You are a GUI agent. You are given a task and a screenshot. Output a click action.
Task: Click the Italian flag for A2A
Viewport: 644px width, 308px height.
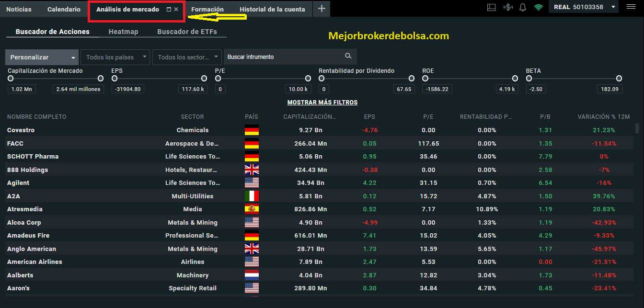pyautogui.click(x=252, y=196)
